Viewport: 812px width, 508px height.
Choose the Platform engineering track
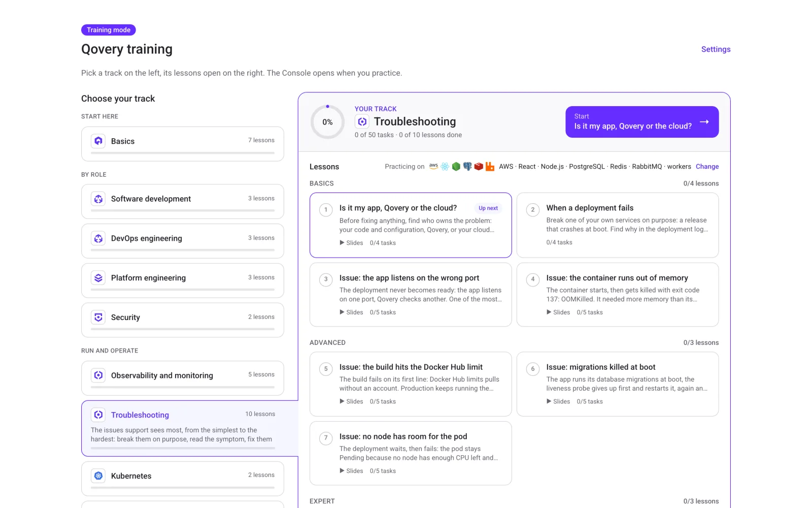click(183, 280)
